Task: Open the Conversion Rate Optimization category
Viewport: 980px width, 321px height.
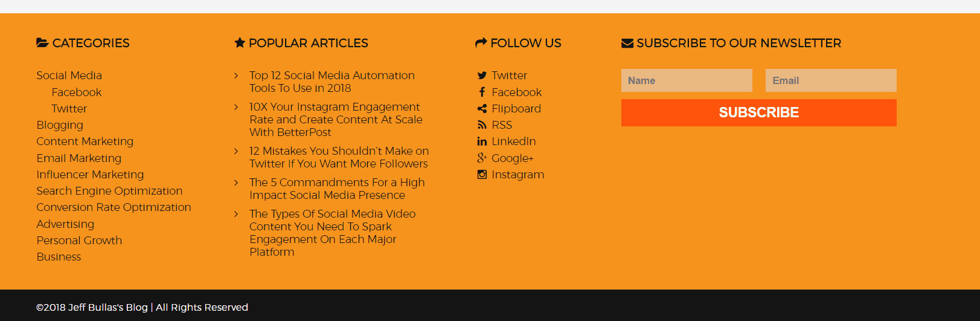Action: 114,207
